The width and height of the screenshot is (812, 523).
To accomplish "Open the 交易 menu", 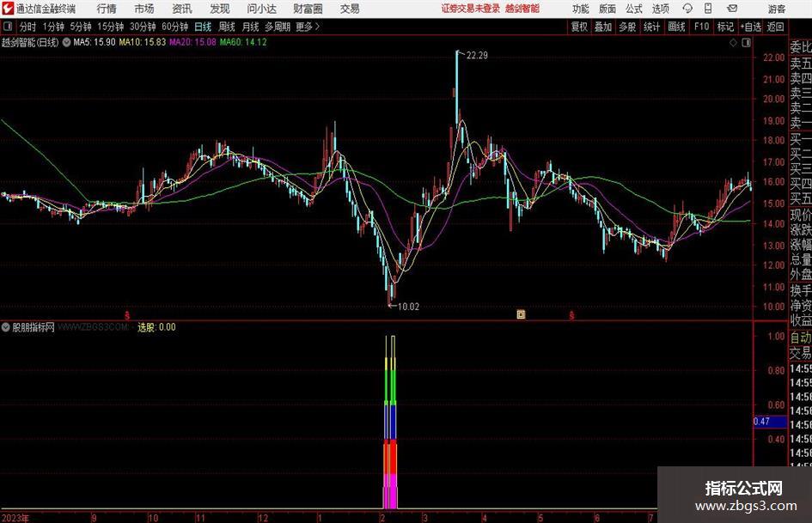I will [x=350, y=9].
